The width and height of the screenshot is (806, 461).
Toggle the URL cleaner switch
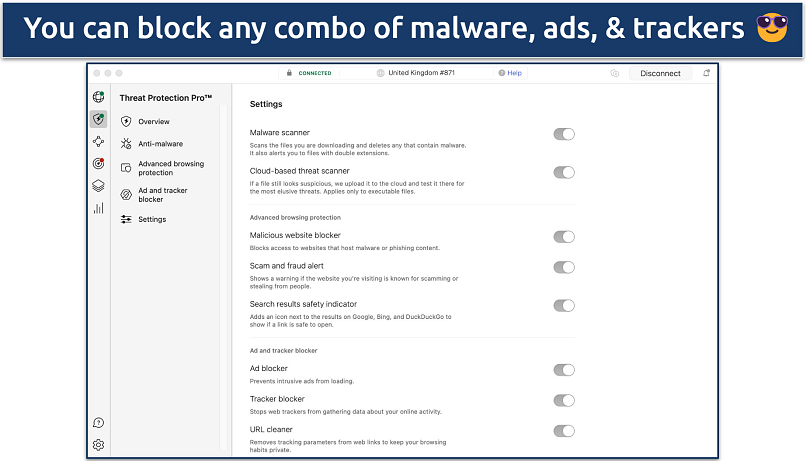click(x=564, y=431)
